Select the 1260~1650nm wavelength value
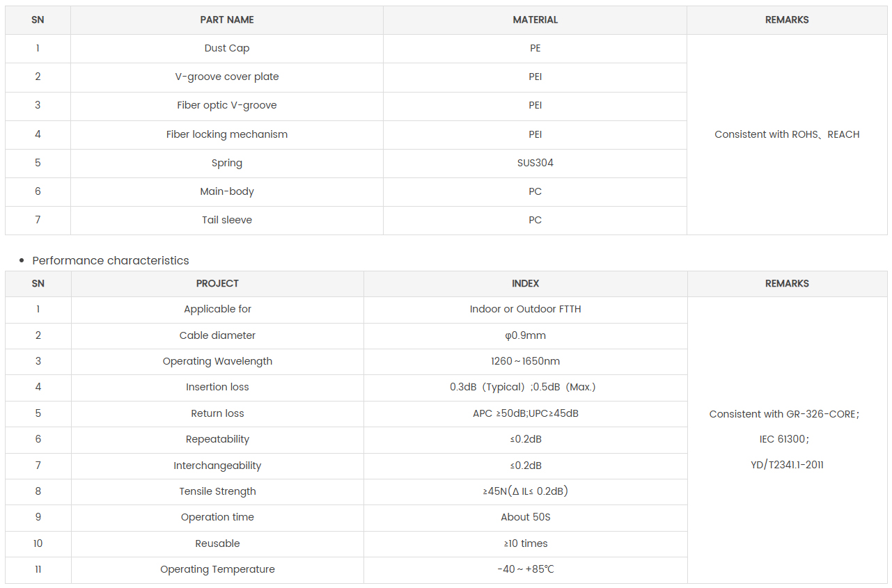Image resolution: width=892 pixels, height=588 pixels. 525,361
